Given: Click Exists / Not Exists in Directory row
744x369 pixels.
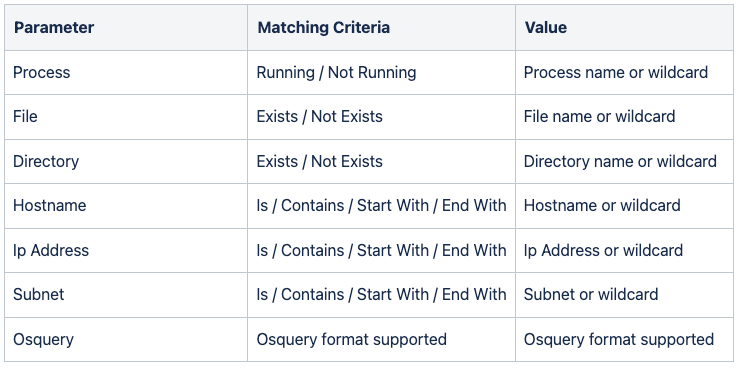Looking at the screenshot, I should [381, 161].
